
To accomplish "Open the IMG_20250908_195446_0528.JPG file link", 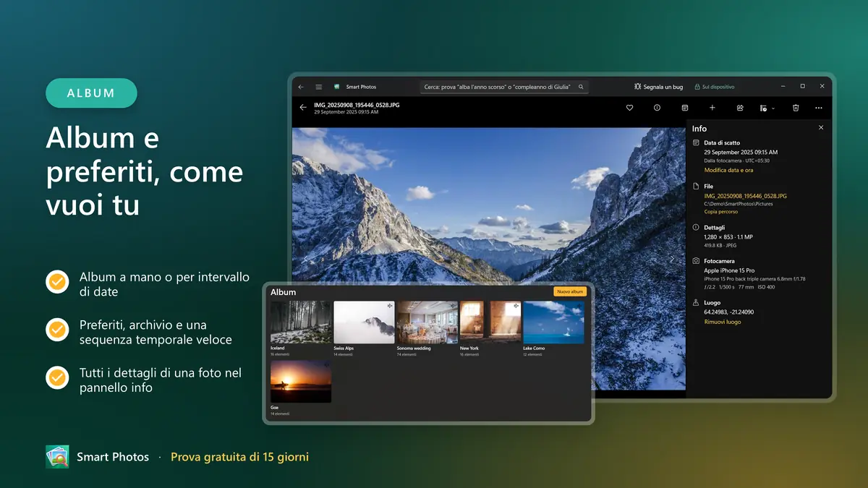I will click(745, 196).
